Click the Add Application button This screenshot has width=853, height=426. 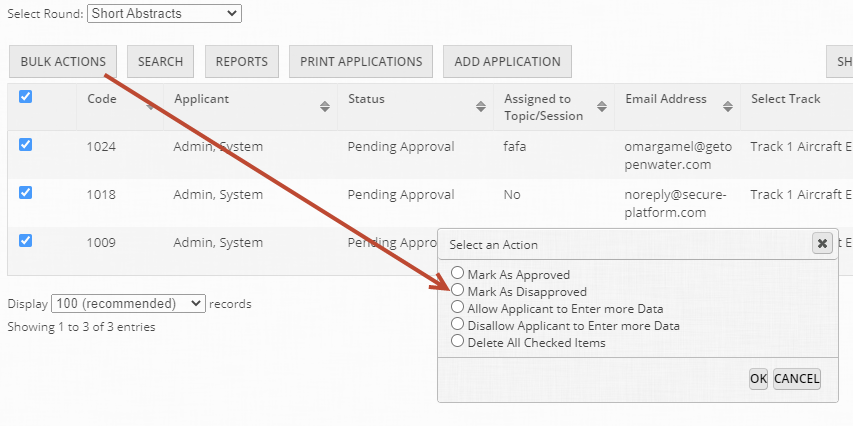pyautogui.click(x=507, y=61)
